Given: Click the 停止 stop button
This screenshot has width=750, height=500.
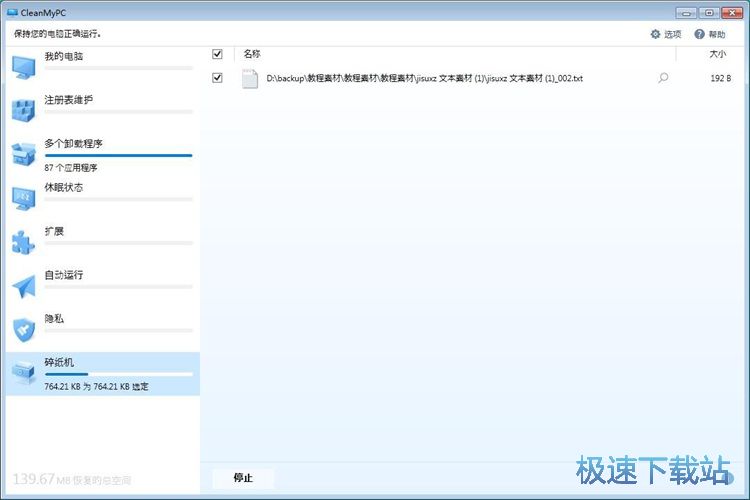Looking at the screenshot, I should (x=243, y=478).
